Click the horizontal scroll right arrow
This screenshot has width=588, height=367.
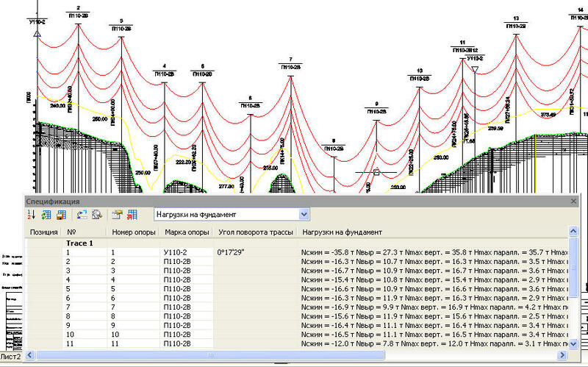tap(562, 355)
